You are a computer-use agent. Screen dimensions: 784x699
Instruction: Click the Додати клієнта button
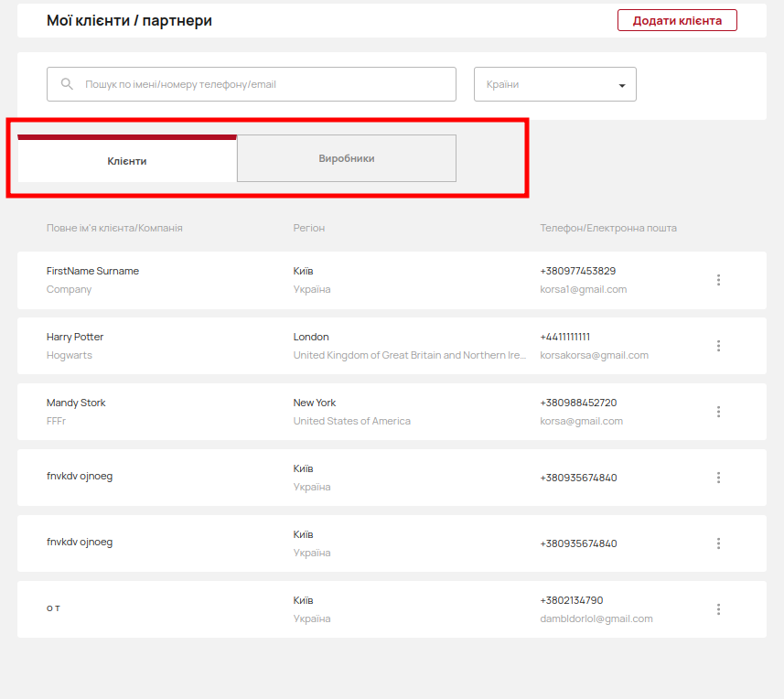coord(677,20)
